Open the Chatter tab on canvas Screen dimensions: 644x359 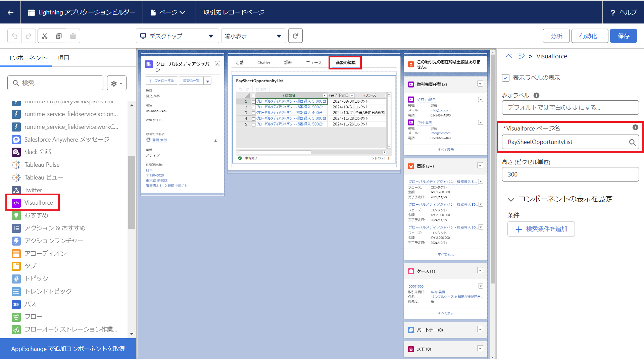(x=264, y=63)
